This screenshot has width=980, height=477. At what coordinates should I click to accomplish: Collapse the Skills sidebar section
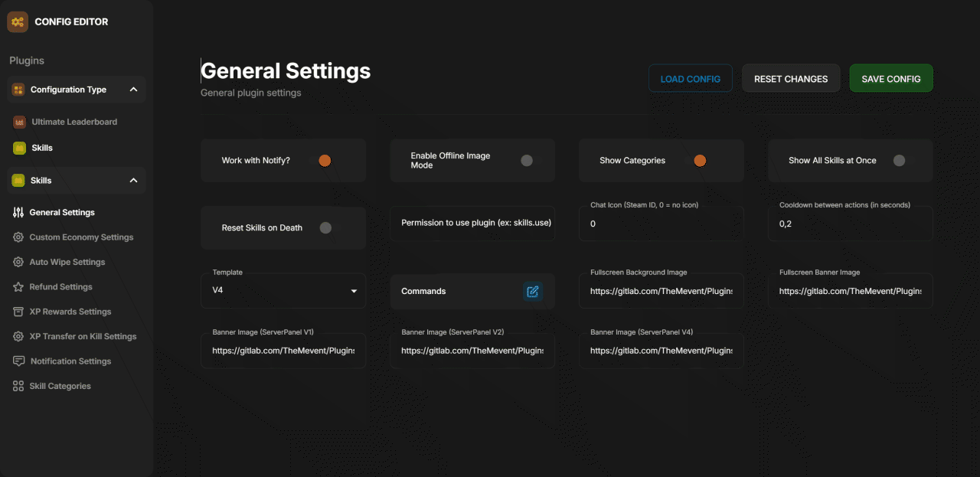click(x=133, y=181)
